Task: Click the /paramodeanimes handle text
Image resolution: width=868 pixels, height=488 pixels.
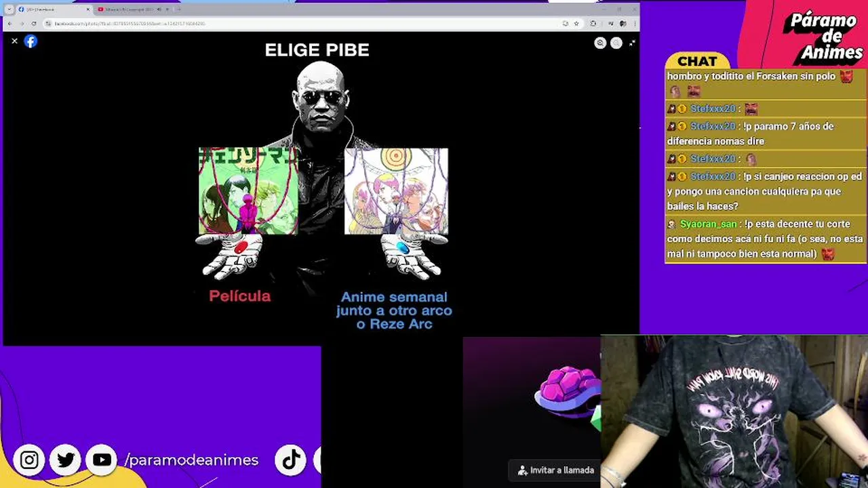Action: pyautogui.click(x=191, y=460)
